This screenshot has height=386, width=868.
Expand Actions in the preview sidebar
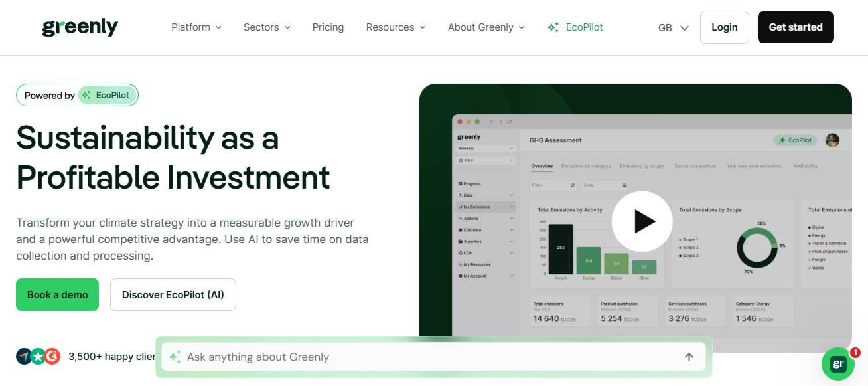(485, 219)
